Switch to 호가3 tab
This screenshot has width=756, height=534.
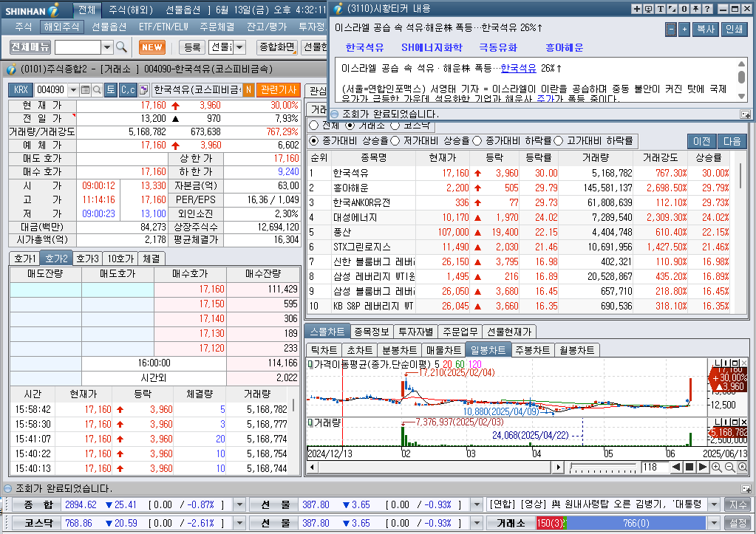tap(87, 259)
